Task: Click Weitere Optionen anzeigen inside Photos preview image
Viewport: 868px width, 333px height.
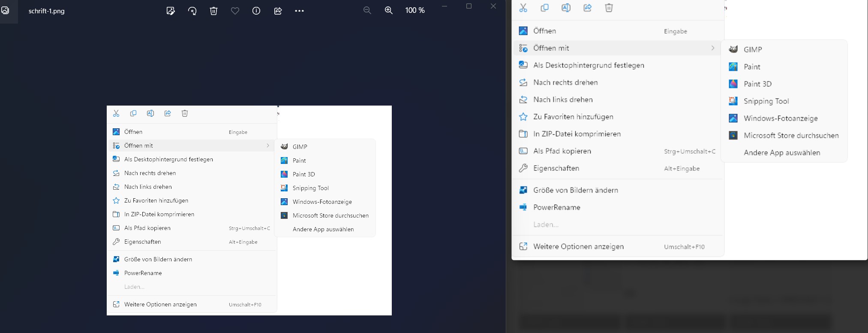Action: [192, 305]
